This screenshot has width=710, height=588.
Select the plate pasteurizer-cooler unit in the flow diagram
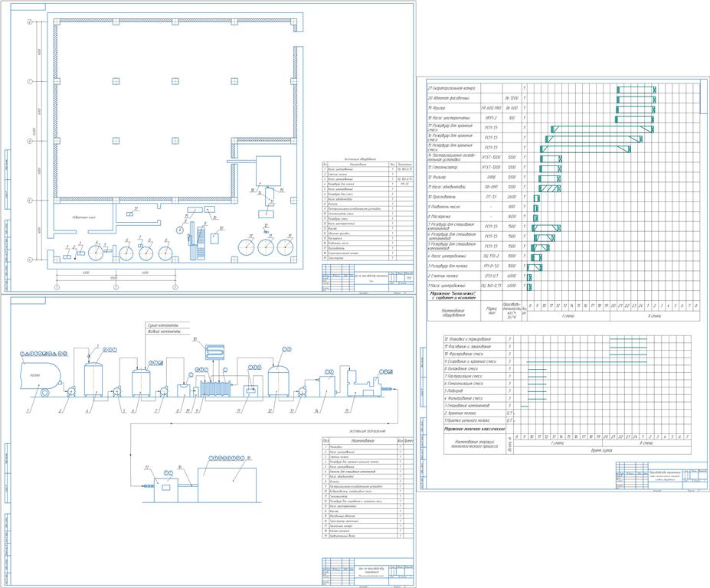[216, 388]
